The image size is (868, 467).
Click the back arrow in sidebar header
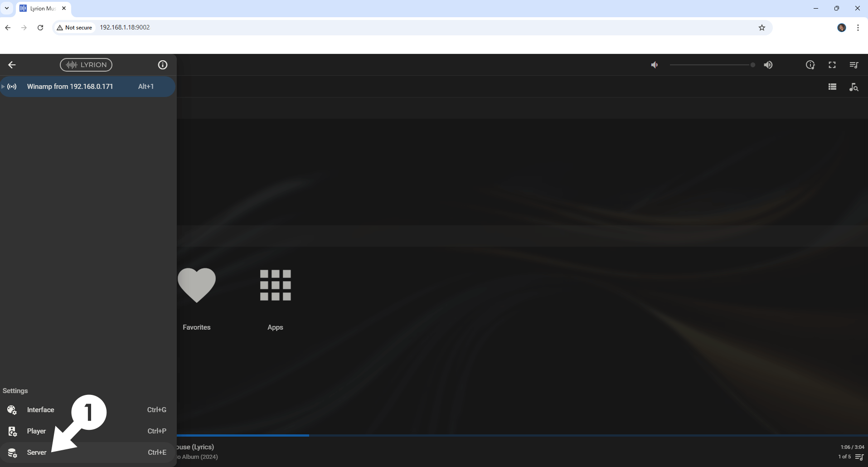(x=12, y=65)
